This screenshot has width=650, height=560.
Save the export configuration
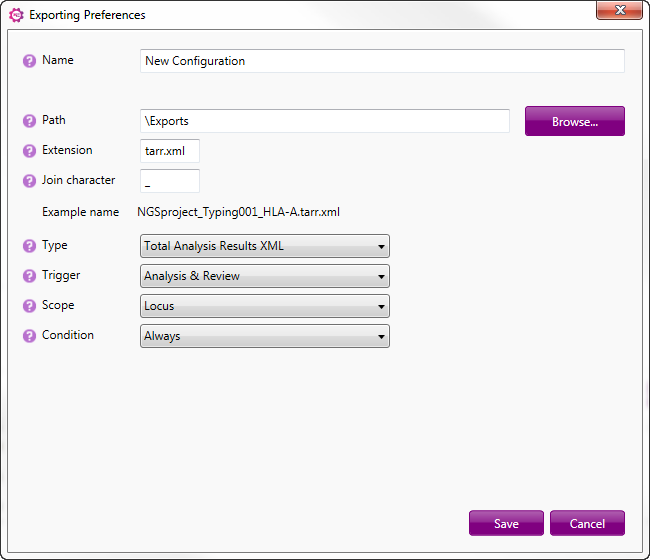pyautogui.click(x=506, y=523)
